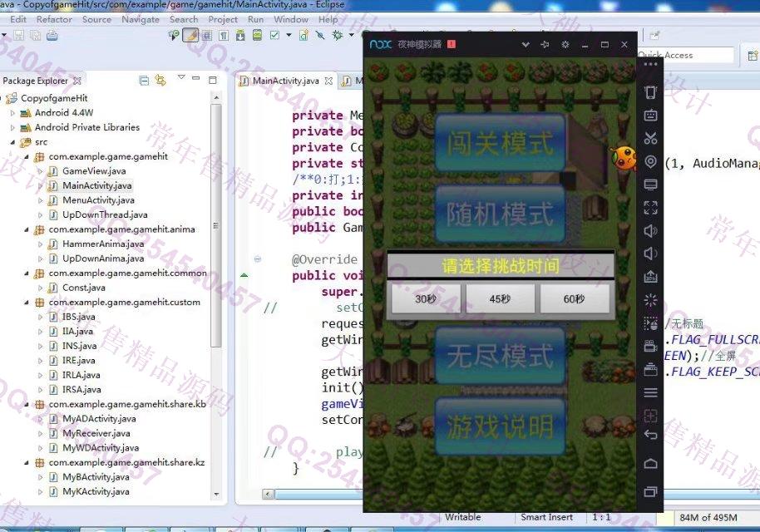Choose the 45秒 challenge time

tap(501, 298)
